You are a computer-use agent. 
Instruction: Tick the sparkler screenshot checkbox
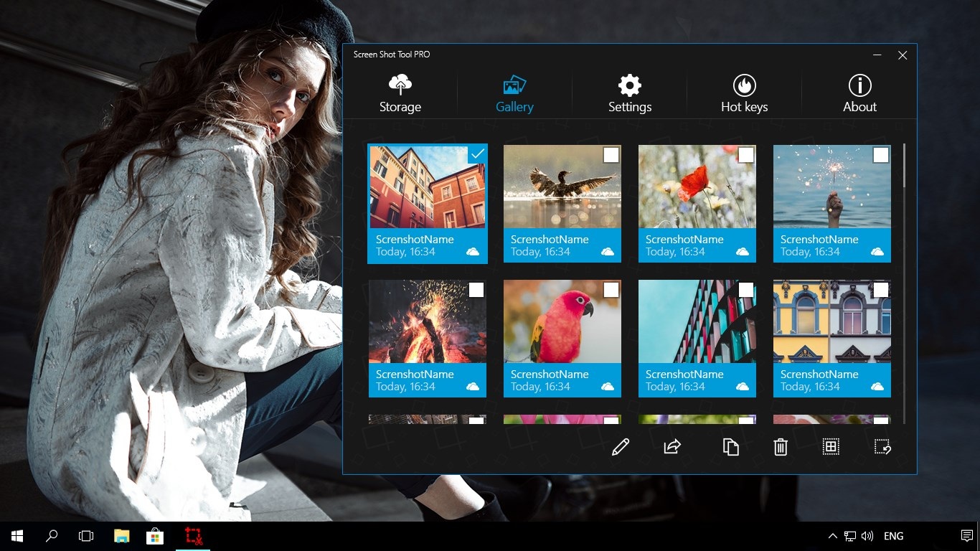coord(880,155)
